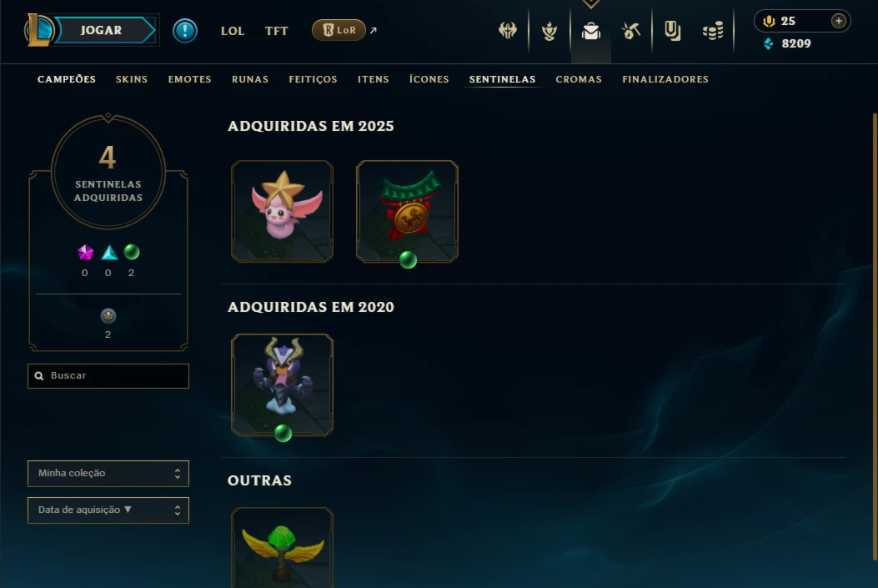The width and height of the screenshot is (878, 588).
Task: Switch to the Cromas tab
Action: click(579, 79)
